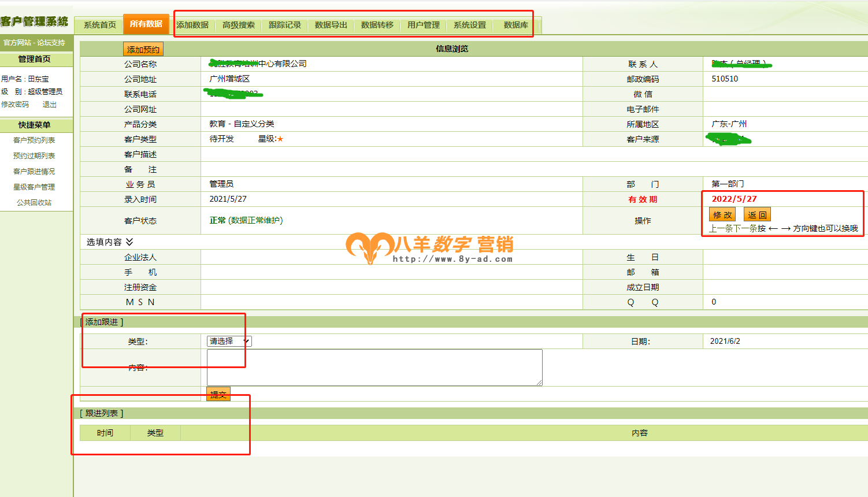Viewport: 868px width, 497px height.
Task: Open the 用户管理 tab
Action: coord(424,25)
